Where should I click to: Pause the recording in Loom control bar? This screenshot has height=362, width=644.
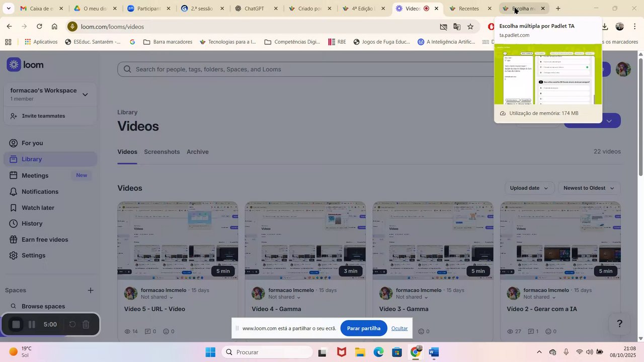pos(32,325)
